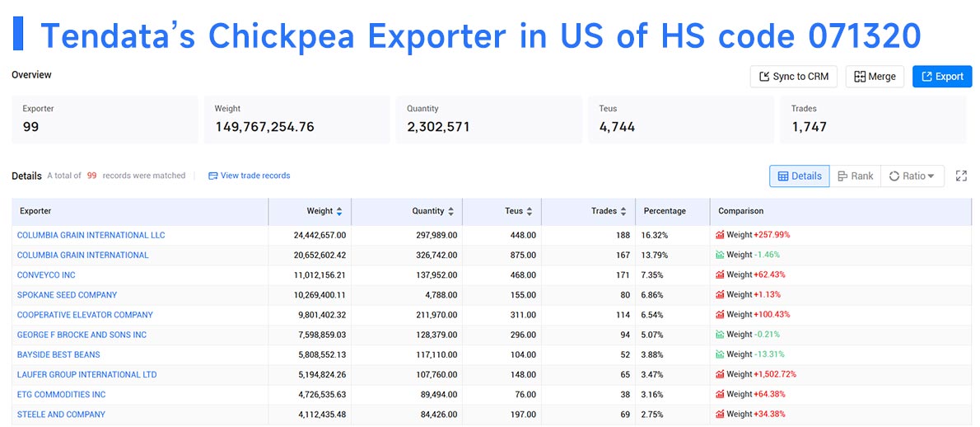Click quantity value 89,494.00
The height and width of the screenshot is (427, 980).
(438, 395)
